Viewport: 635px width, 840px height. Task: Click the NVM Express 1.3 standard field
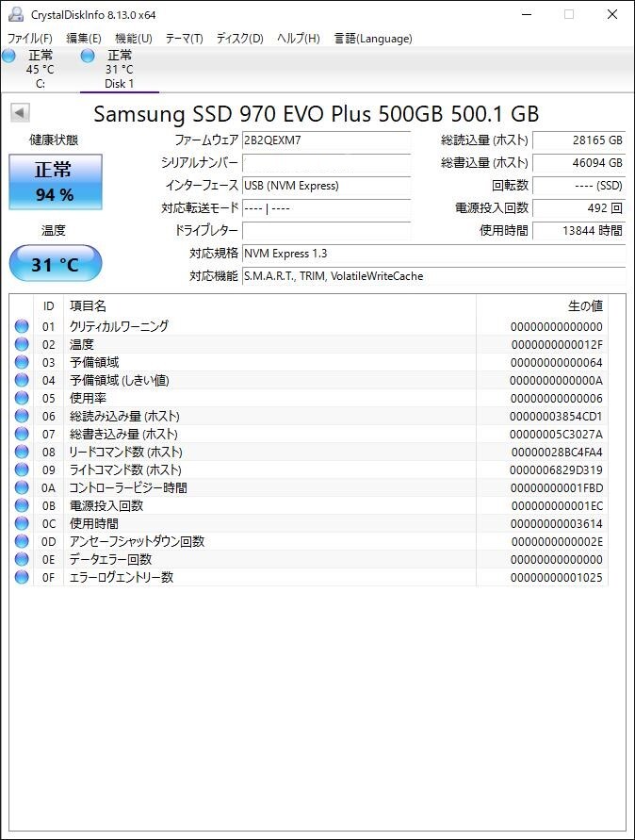[x=433, y=254]
